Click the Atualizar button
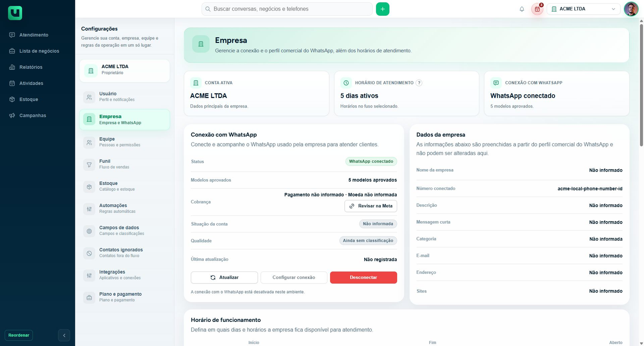Viewport: 644px width, 346px height. coord(224,278)
